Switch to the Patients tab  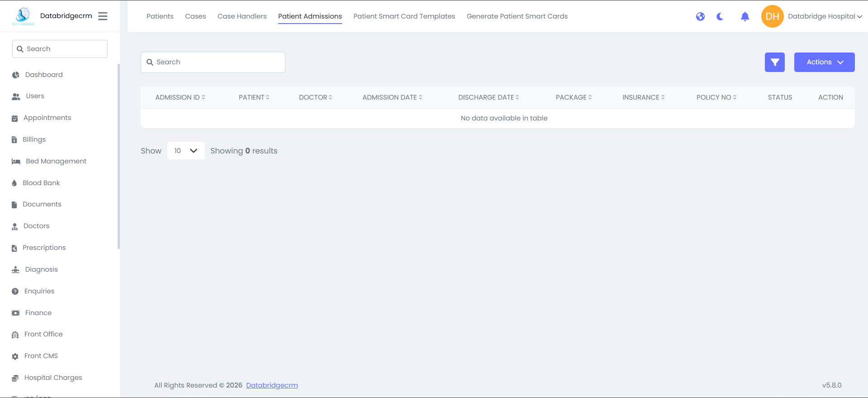(160, 16)
